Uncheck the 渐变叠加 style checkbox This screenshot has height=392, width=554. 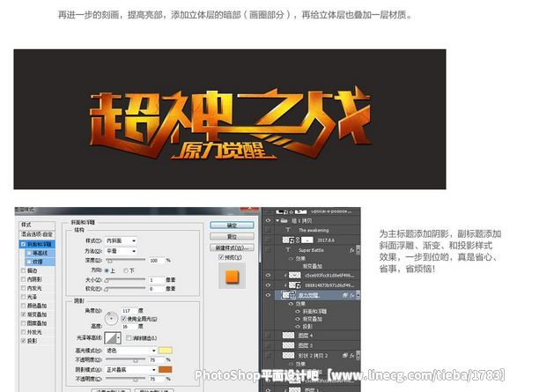coord(23,314)
